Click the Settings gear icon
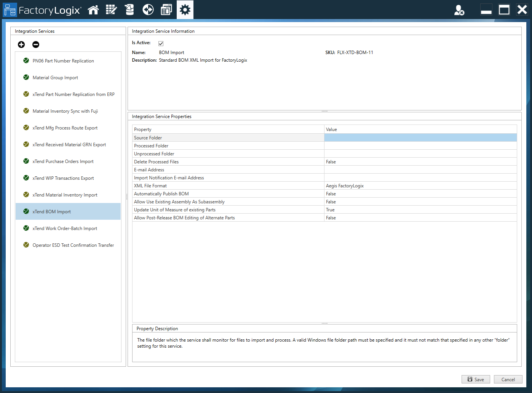Viewport: 532px width, 393px height. tap(185, 10)
